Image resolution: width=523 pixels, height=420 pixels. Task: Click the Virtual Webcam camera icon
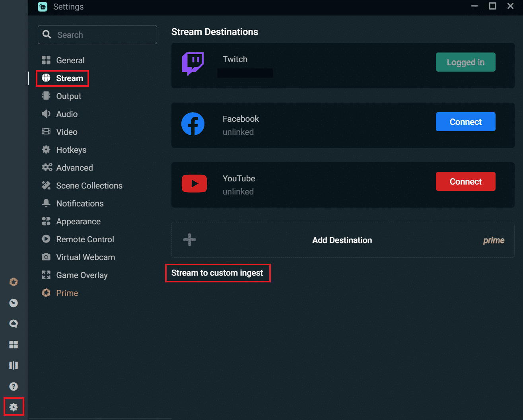point(46,257)
